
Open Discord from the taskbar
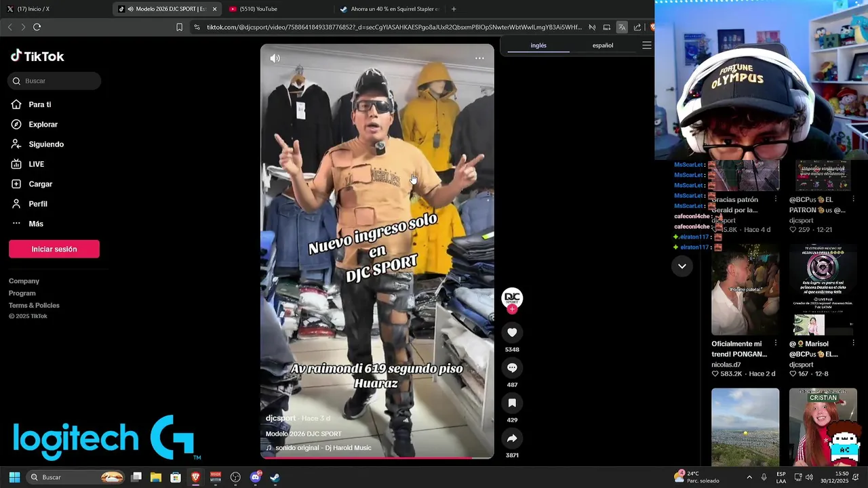pos(256,477)
